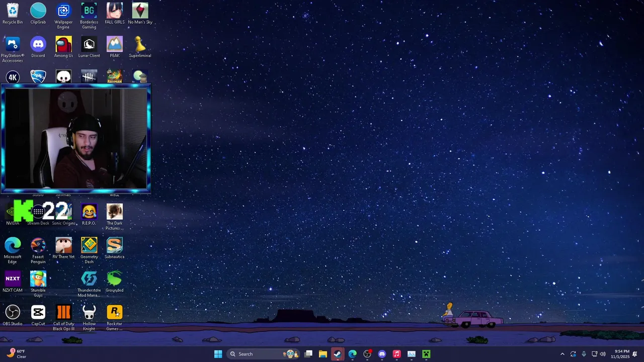
Task: Select the CapCut desktop icon
Action: [x=38, y=315]
